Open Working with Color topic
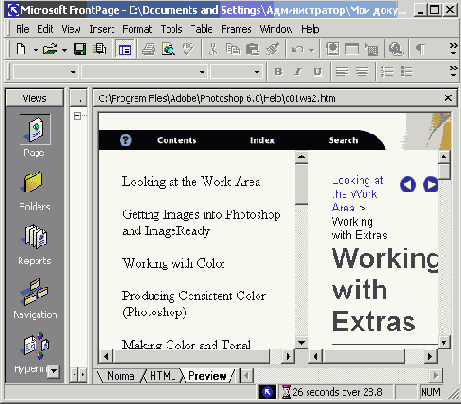The height and width of the screenshot is (404, 461). point(173,263)
